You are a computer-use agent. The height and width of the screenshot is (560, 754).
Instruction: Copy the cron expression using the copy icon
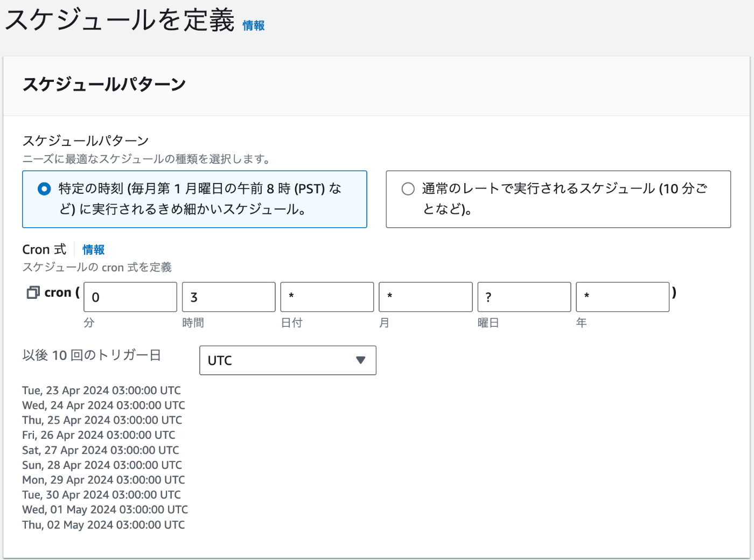(33, 292)
